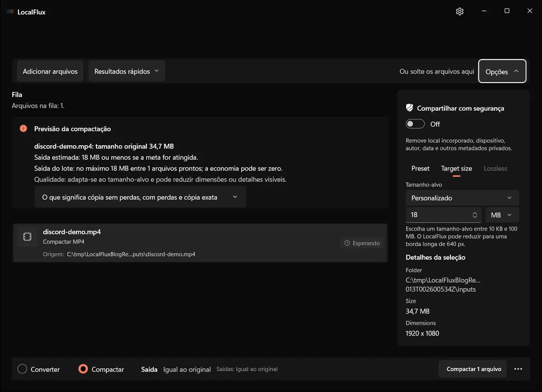Expand the lossless versus lossy copy explanation

[140, 197]
